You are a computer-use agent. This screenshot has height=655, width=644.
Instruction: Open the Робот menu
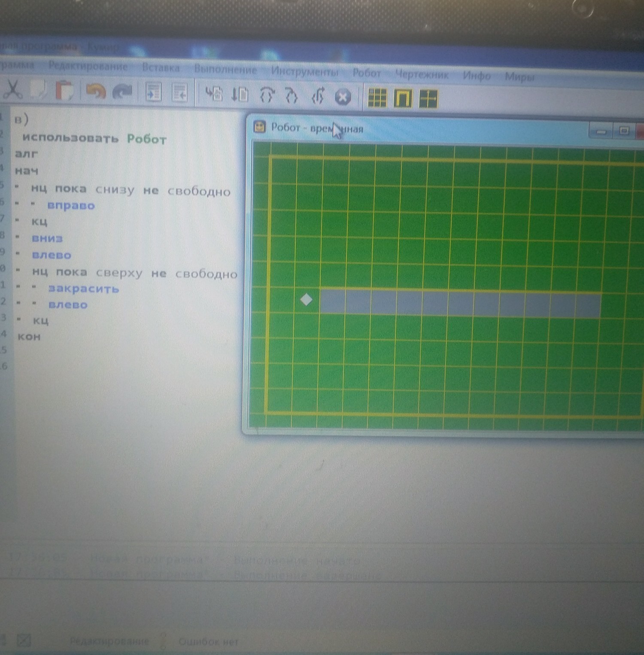click(x=367, y=73)
